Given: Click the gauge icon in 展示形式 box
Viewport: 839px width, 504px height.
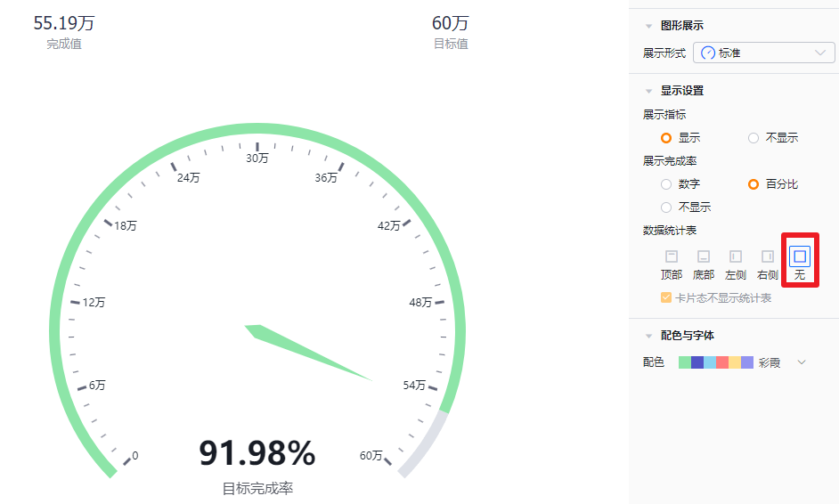Looking at the screenshot, I should point(708,53).
